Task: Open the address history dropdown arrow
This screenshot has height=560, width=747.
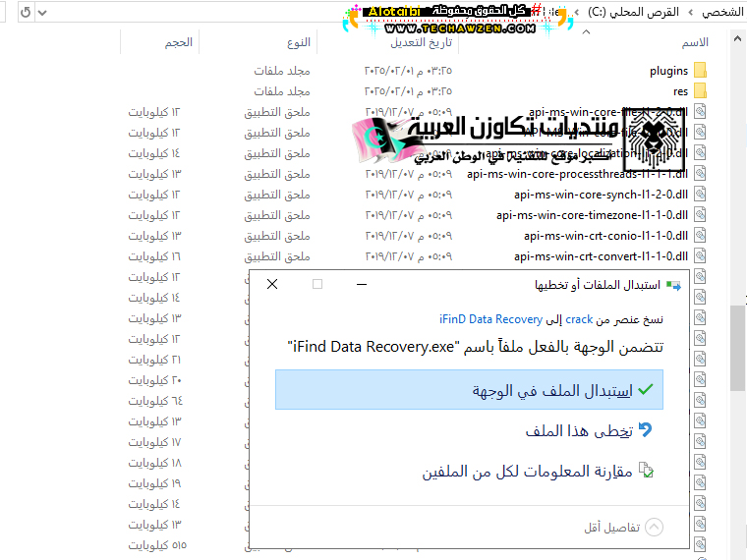Action: click(42, 13)
